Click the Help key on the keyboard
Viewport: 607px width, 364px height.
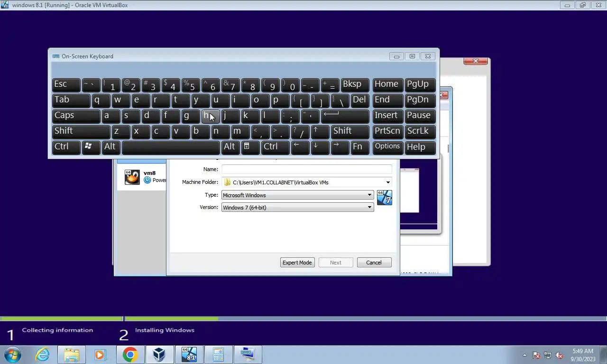click(x=420, y=147)
